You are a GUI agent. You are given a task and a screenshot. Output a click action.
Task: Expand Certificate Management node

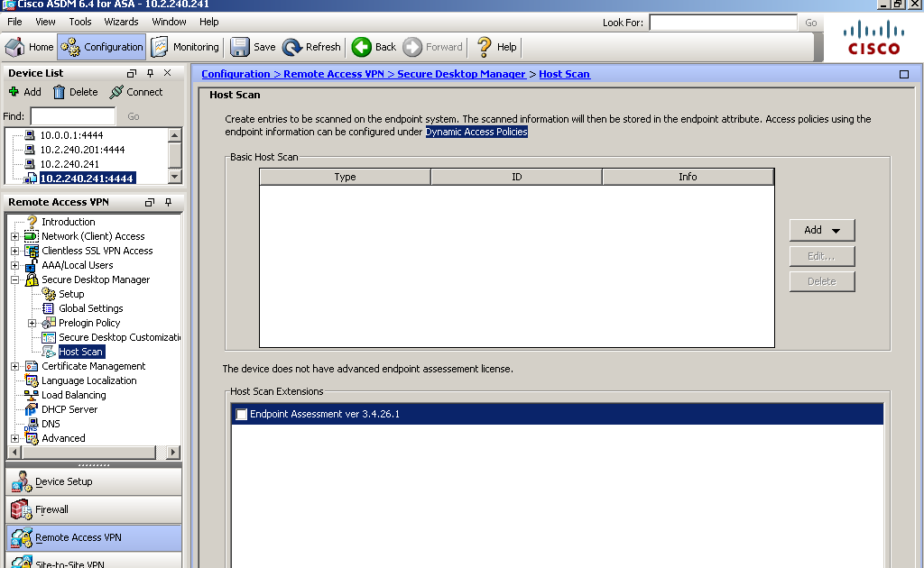[x=15, y=366]
